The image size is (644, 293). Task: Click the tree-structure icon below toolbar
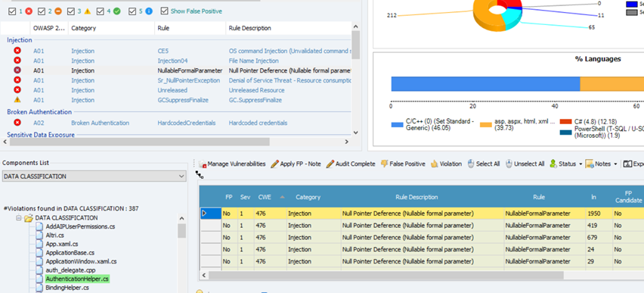click(200, 175)
